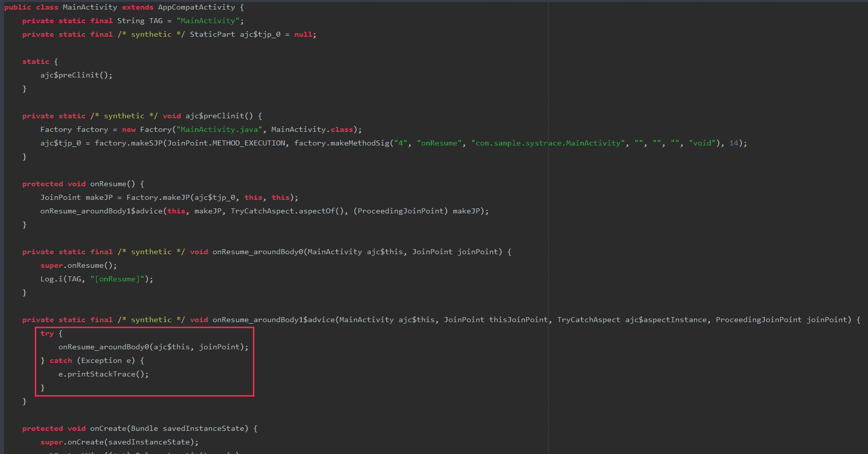Click the 'null' value of ajc$tjp_0
This screenshot has width=868, height=454.
(x=303, y=34)
